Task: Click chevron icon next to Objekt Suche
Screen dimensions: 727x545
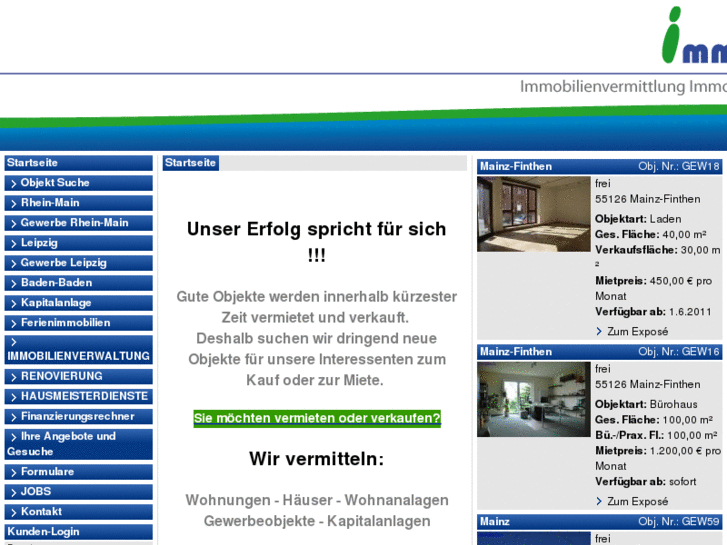Action: [x=13, y=184]
